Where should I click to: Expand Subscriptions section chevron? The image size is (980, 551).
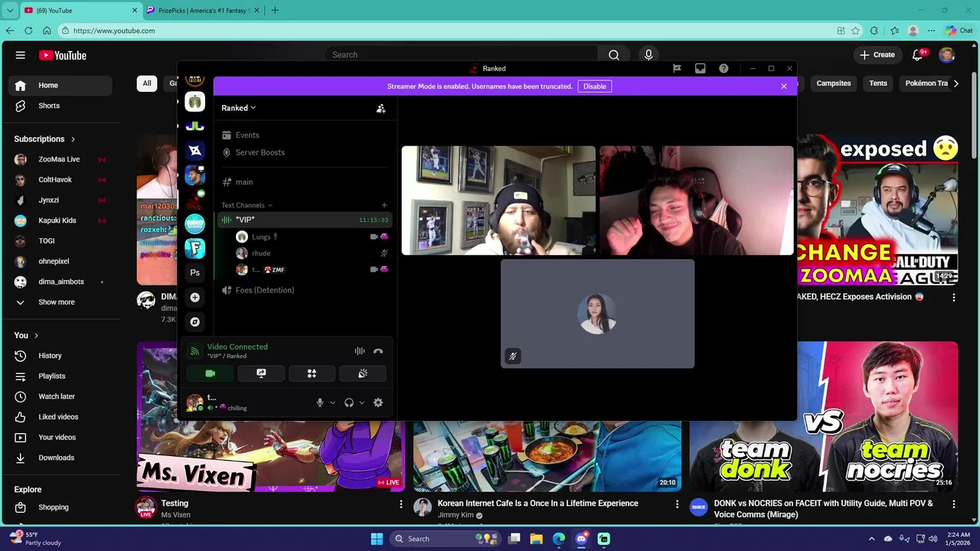[73, 139]
